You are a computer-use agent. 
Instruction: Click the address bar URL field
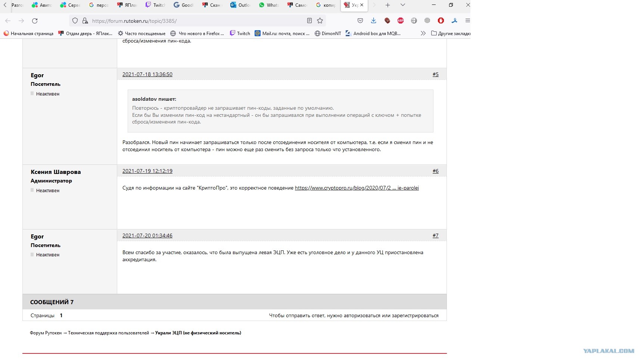coord(198,21)
